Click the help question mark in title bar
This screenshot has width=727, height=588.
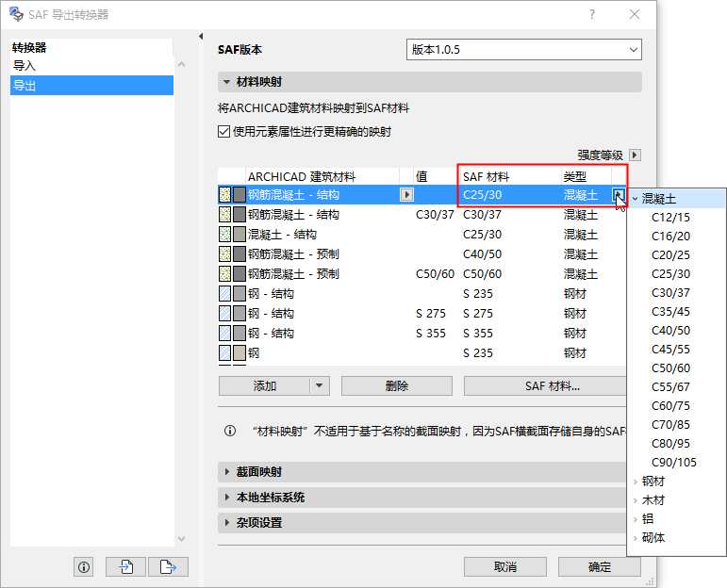[592, 14]
